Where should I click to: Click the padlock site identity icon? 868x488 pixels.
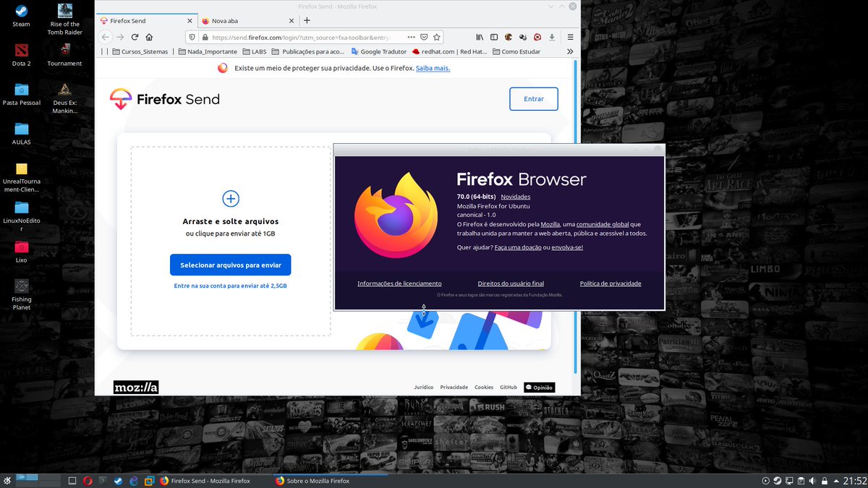[205, 37]
